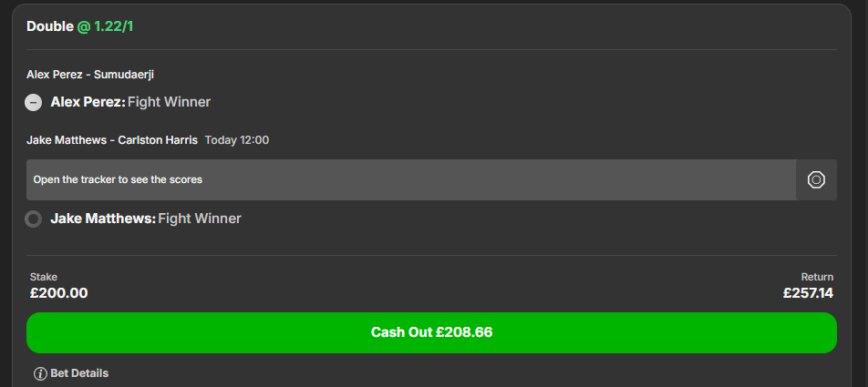Viewport: 868px width, 387px height.
Task: Click the 'Fight Winner' text after Jake Matthews
Action: tap(200, 219)
